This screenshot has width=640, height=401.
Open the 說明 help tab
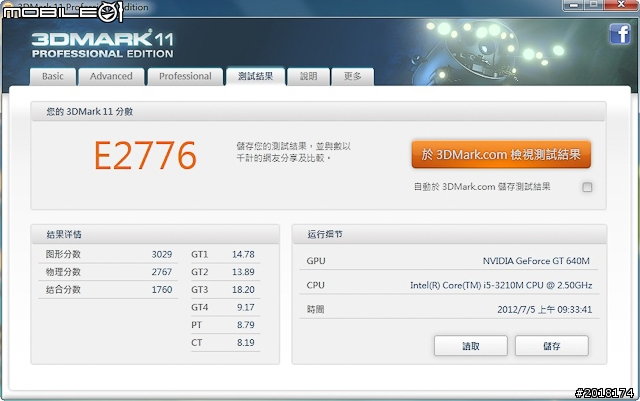[x=308, y=76]
